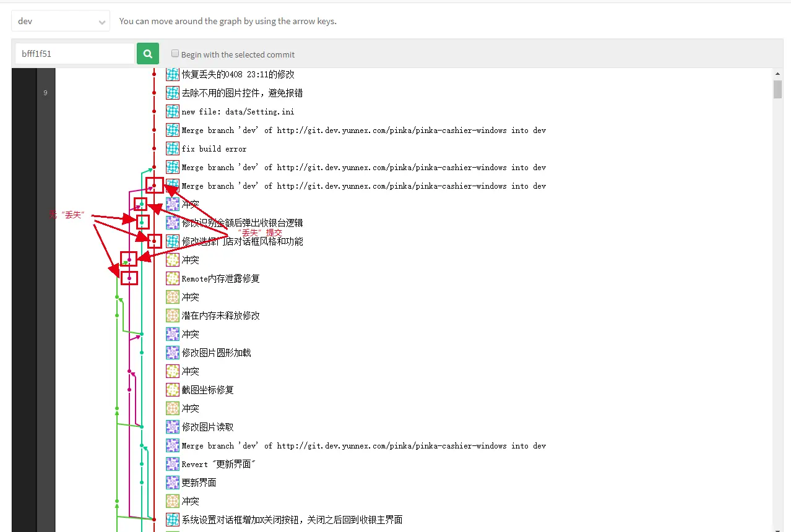The width and height of the screenshot is (791, 532).
Task: Click the search input containing bfff1f51
Action: click(x=74, y=53)
